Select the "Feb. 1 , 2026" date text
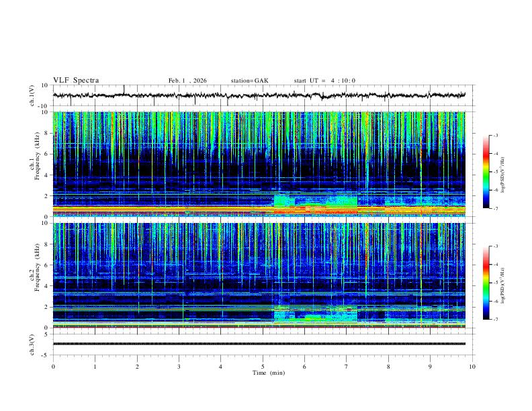This screenshot has height=411, width=532. coord(187,81)
